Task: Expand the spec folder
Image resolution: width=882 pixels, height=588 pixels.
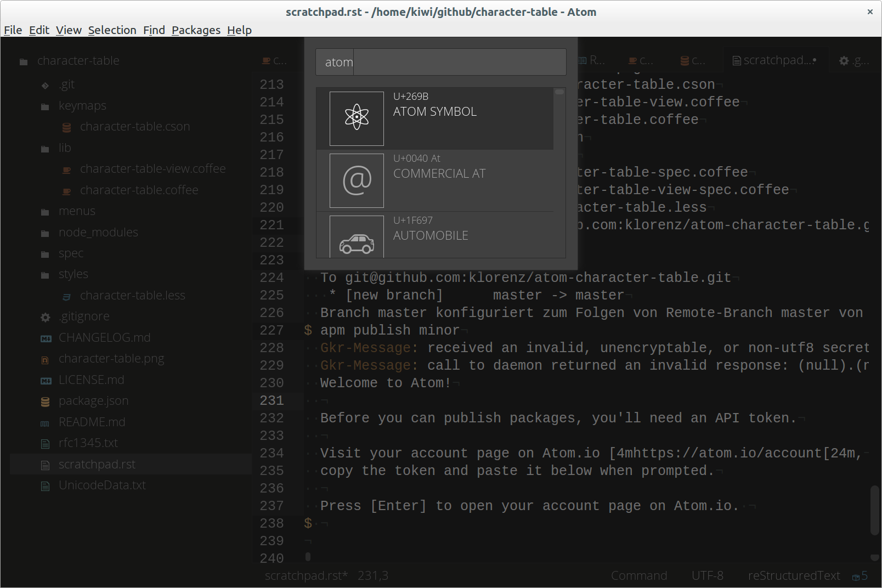Action: (x=45, y=254)
